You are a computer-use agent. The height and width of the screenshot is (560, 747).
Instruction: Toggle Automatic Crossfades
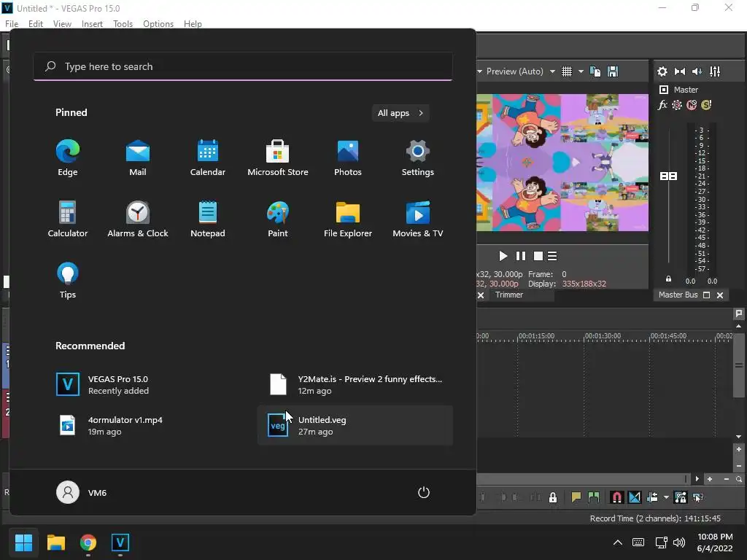(x=635, y=497)
